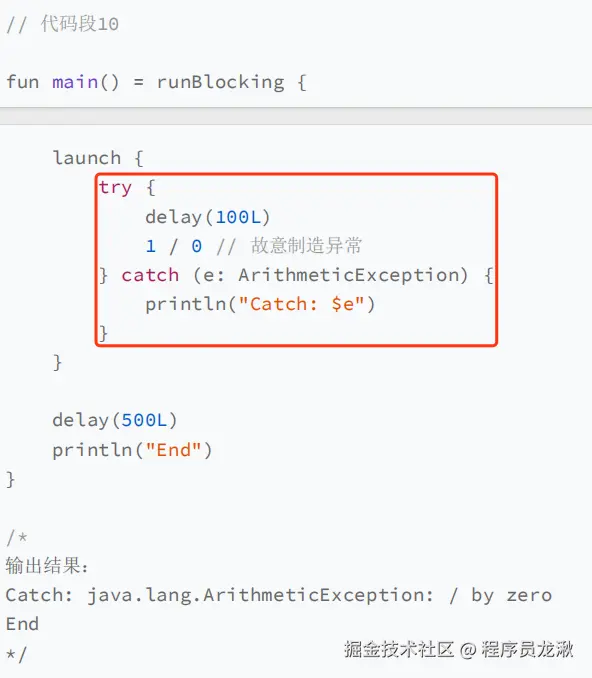Click the '代码段10' comment line
The width and height of the screenshot is (592, 678).
[62, 24]
